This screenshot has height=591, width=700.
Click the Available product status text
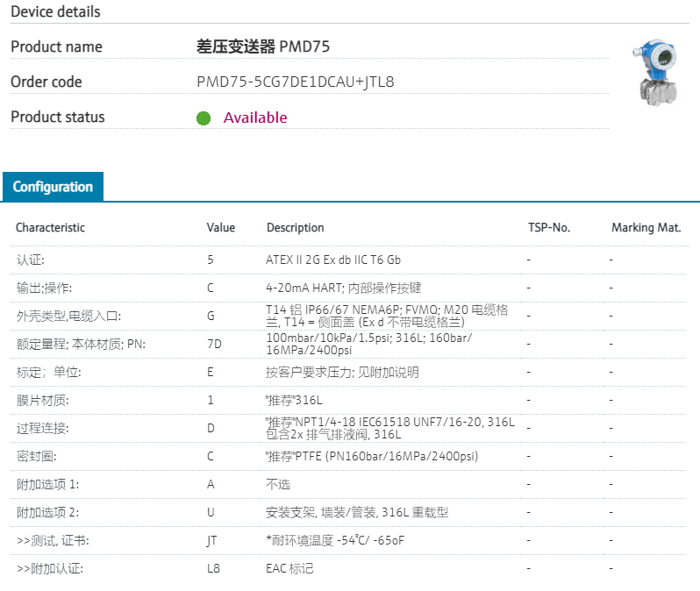point(254,117)
